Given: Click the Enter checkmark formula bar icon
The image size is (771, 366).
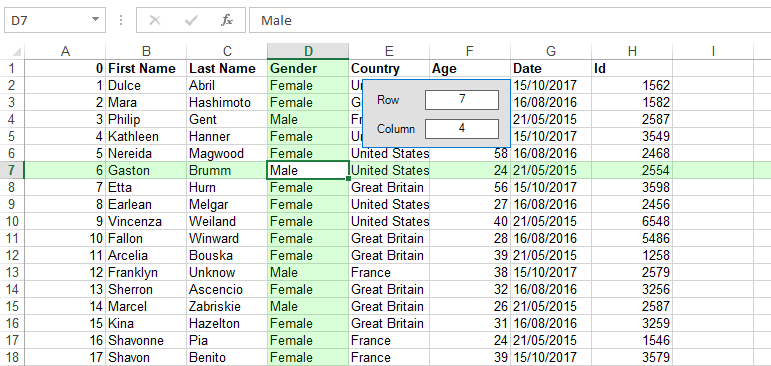Looking at the screenshot, I should click(x=191, y=20).
